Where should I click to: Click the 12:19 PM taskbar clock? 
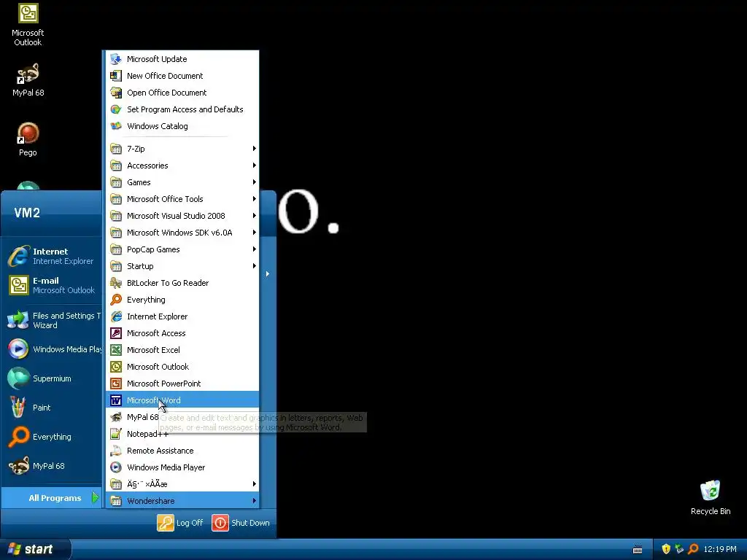[720, 549]
